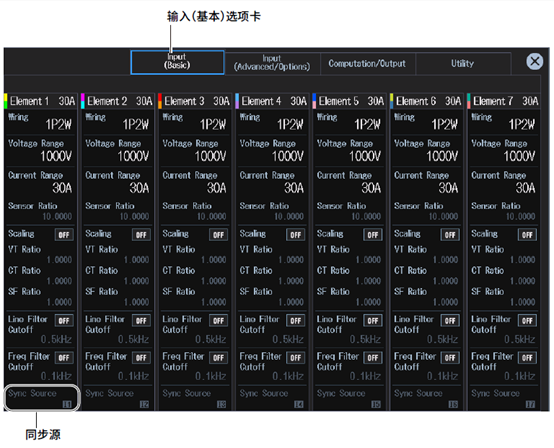This screenshot has width=554, height=448.
Task: Open Wiring 1P2W setting for Element 7
Action: pos(504,122)
